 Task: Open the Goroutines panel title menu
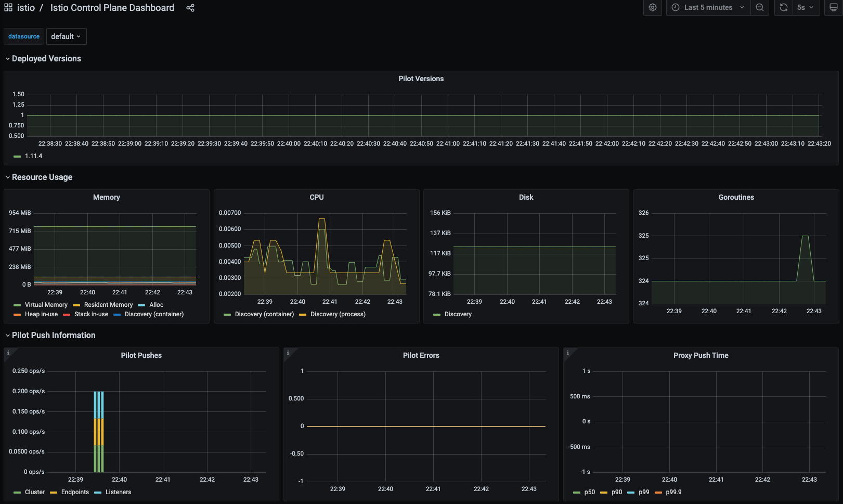(736, 198)
